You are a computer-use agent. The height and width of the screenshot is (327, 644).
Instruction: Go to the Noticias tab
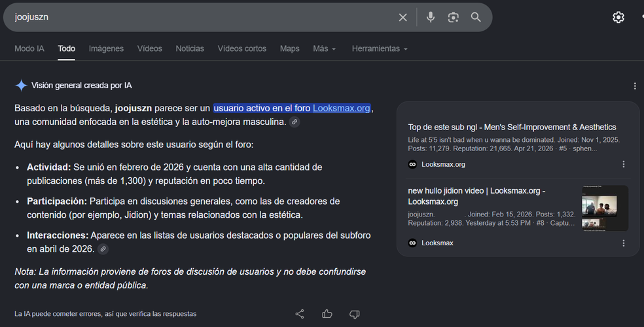click(190, 48)
